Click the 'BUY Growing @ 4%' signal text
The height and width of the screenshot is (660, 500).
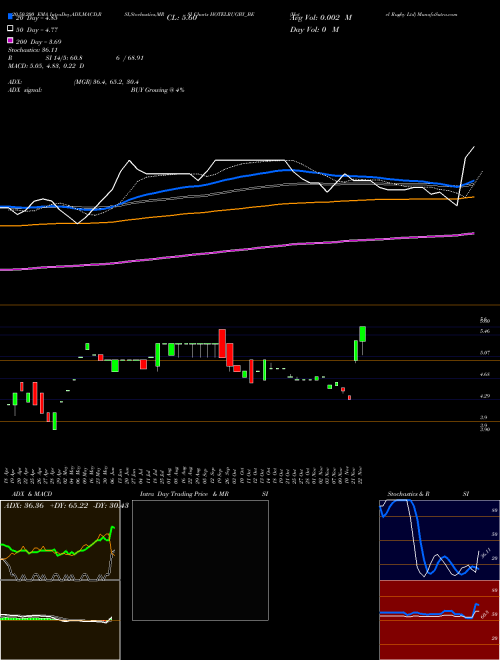pyautogui.click(x=157, y=90)
